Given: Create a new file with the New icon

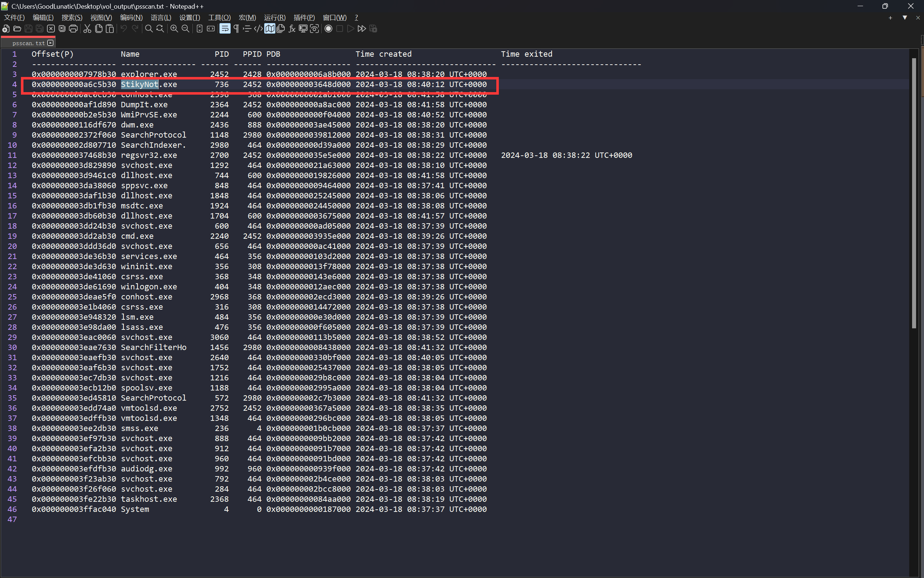Looking at the screenshot, I should (x=6, y=29).
